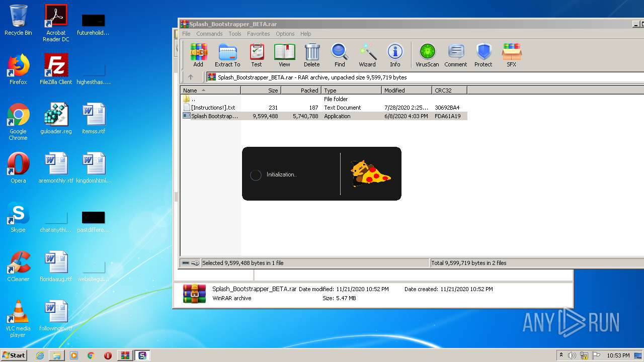Run VirusScan on the archive
This screenshot has height=362, width=644.
point(427,55)
